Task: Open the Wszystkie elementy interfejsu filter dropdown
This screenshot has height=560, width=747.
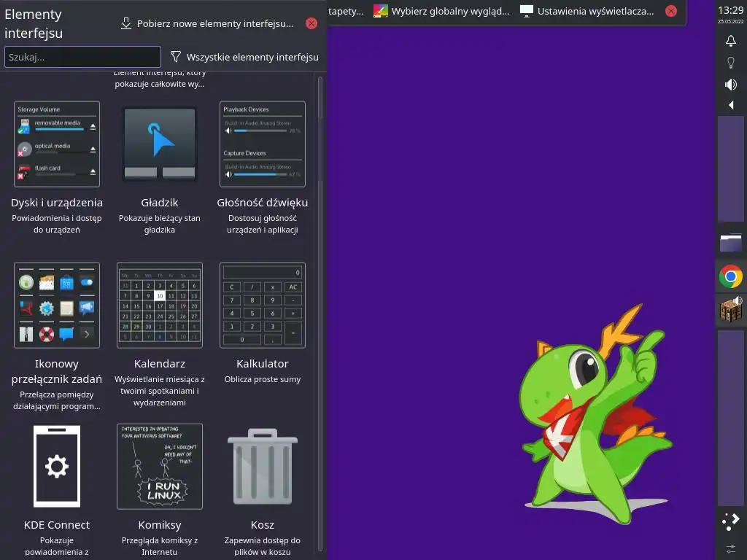Action: click(x=244, y=57)
